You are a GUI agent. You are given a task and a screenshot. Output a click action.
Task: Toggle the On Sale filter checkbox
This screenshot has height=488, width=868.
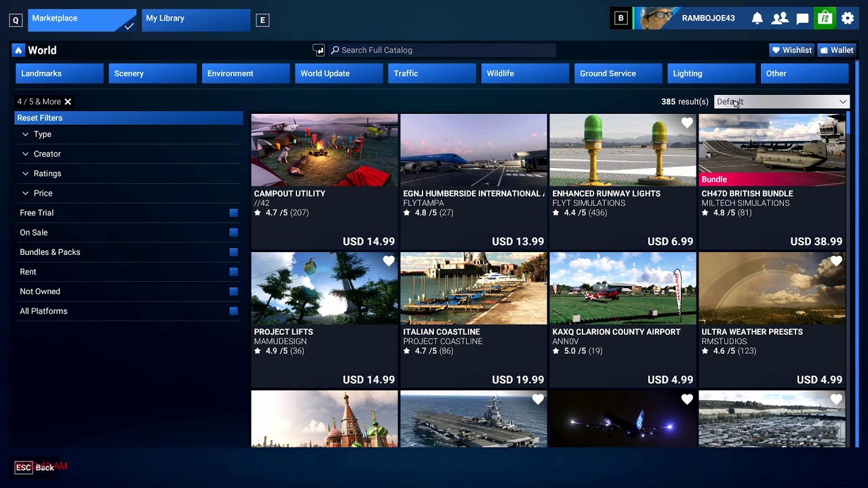click(234, 232)
